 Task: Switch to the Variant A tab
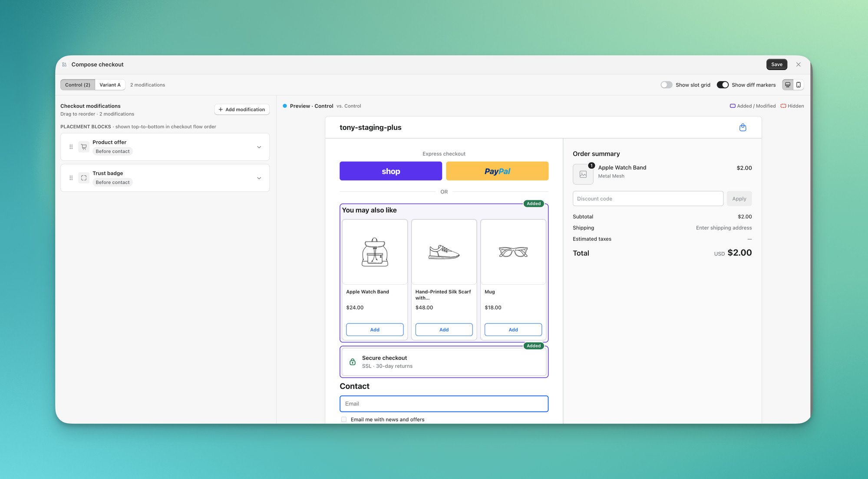[110, 85]
